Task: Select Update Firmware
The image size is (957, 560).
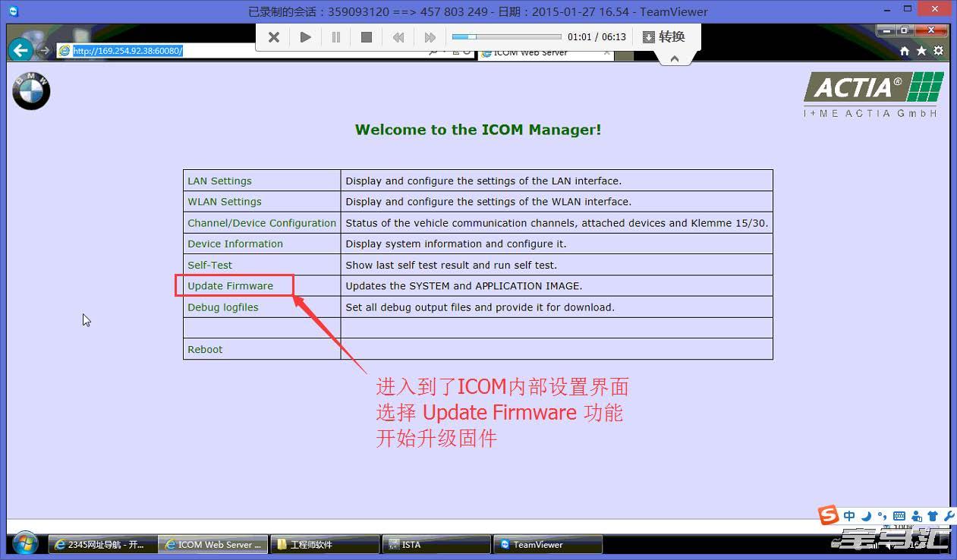Action: 231,286
